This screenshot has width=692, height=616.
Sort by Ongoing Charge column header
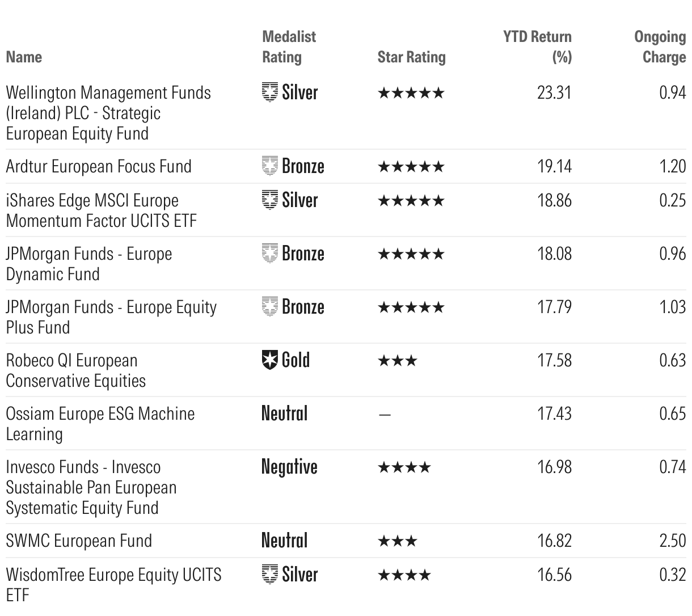(x=660, y=47)
